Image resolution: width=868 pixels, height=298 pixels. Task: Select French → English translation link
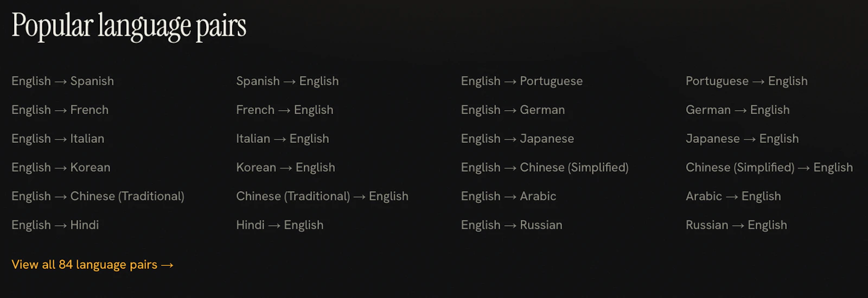pos(285,110)
